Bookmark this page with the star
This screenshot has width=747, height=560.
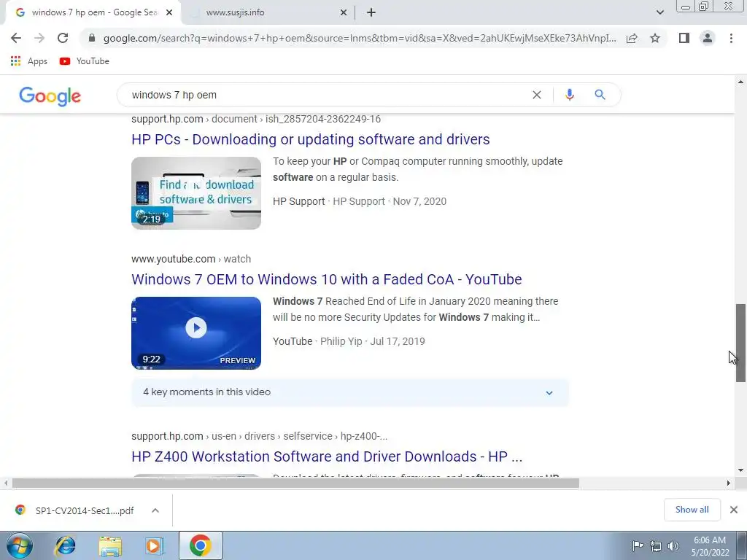point(655,38)
